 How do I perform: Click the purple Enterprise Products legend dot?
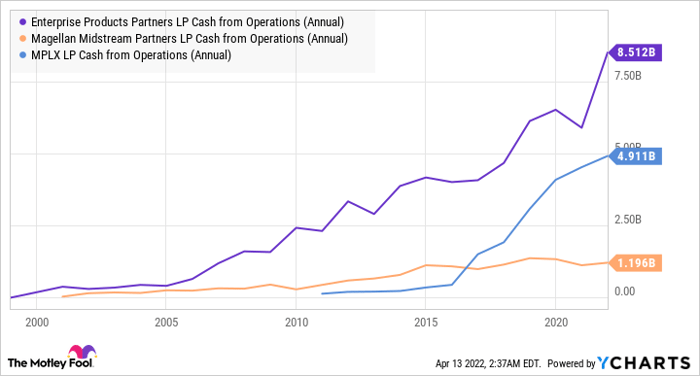point(23,22)
